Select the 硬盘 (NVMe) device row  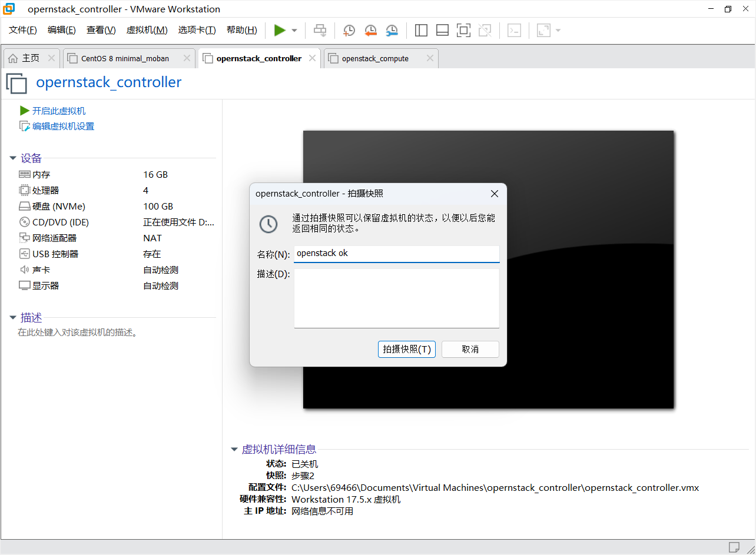[117, 206]
